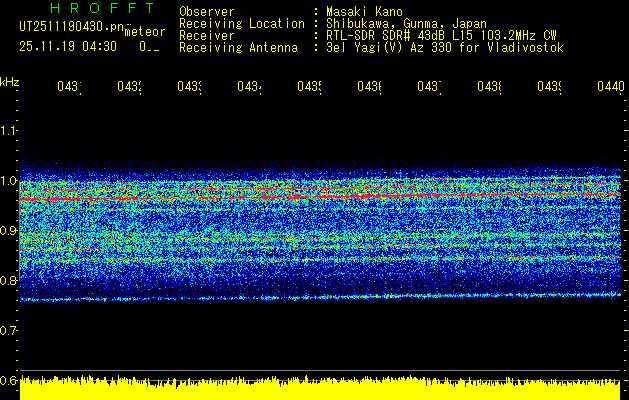Click the strong pink carrier line below 1.0 kHz
This screenshot has height=400, width=629.
coord(320,197)
